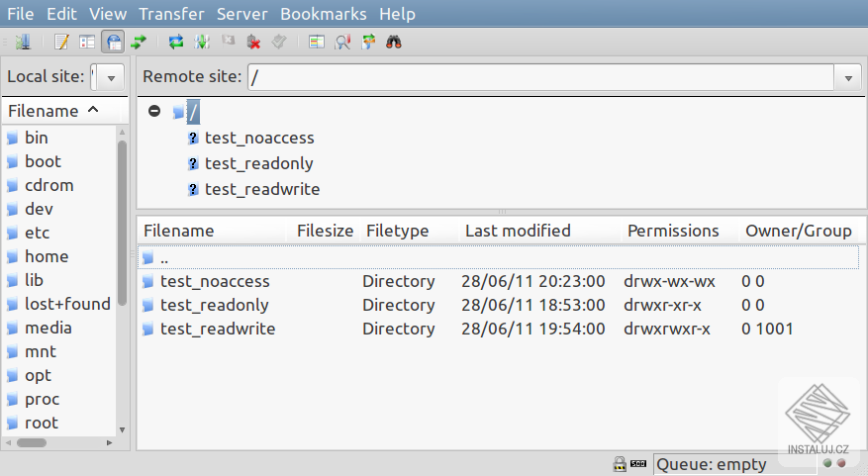Open the Bookmarks menu
The height and width of the screenshot is (476, 868).
pyautogui.click(x=323, y=14)
